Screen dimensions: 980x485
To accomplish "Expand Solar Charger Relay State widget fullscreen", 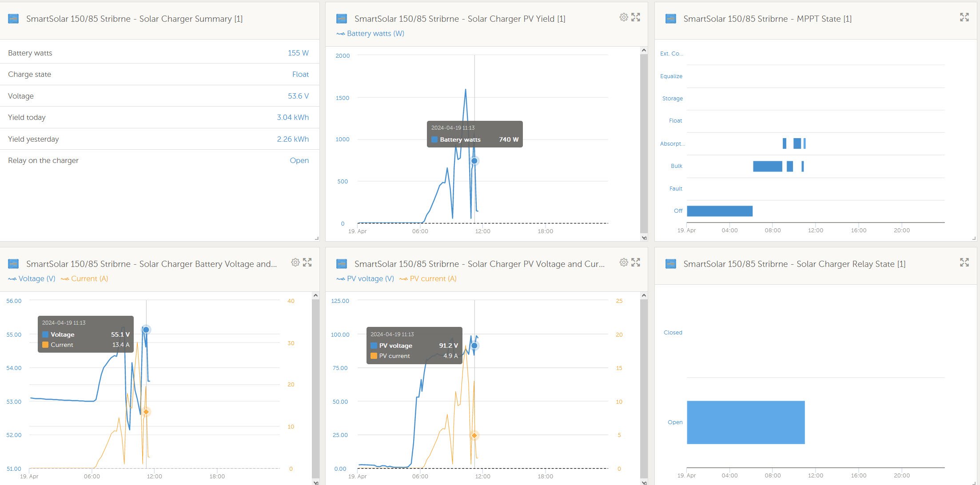I will [964, 262].
